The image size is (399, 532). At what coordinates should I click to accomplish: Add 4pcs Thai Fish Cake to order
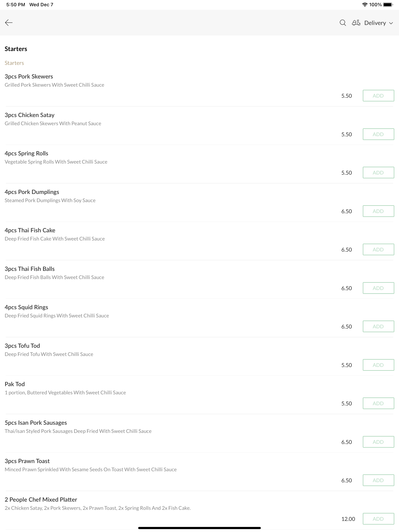[378, 250]
